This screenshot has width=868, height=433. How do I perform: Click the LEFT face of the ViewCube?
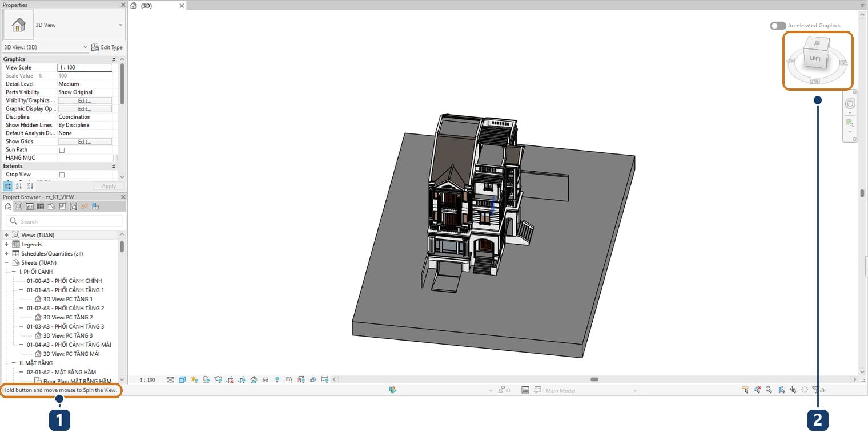(815, 59)
